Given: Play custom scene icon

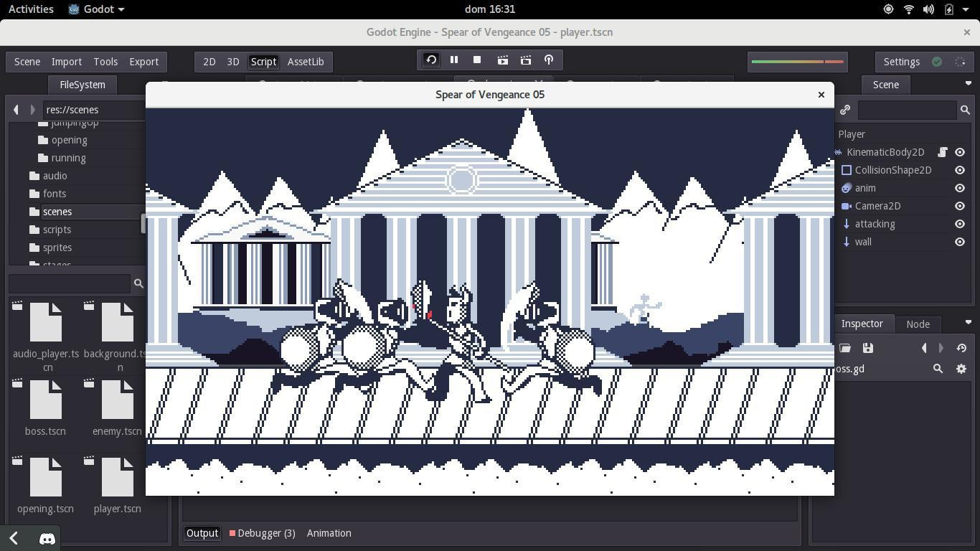Looking at the screenshot, I should 526,60.
